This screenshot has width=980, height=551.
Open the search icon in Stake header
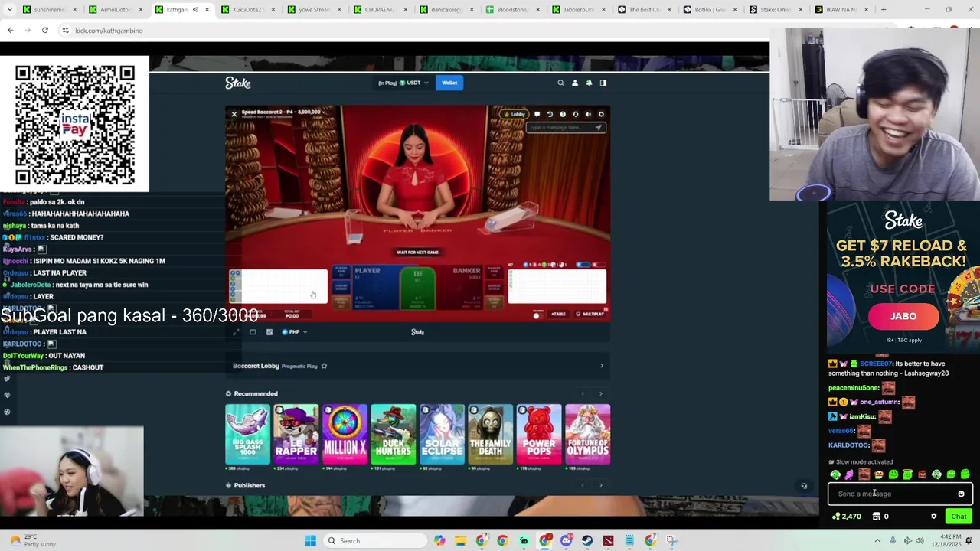tap(560, 83)
